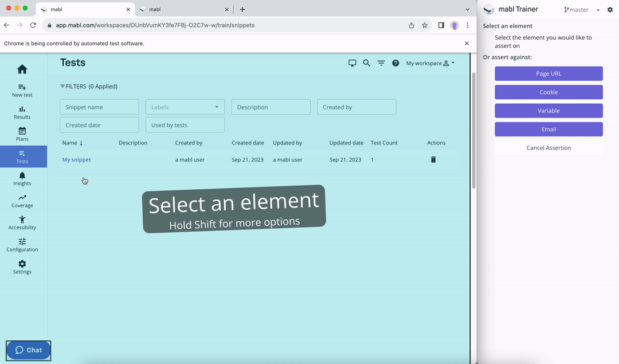Open the My snippet link
Screen dimensions: 619x364
click(x=76, y=160)
